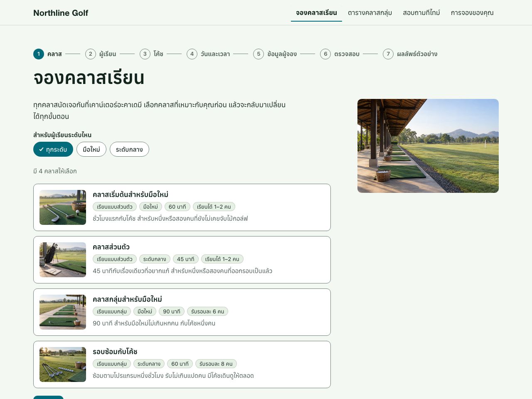The height and width of the screenshot is (399, 532).
Task: Click the รับรอบละ 6 คน tag
Action: pyautogui.click(x=208, y=311)
